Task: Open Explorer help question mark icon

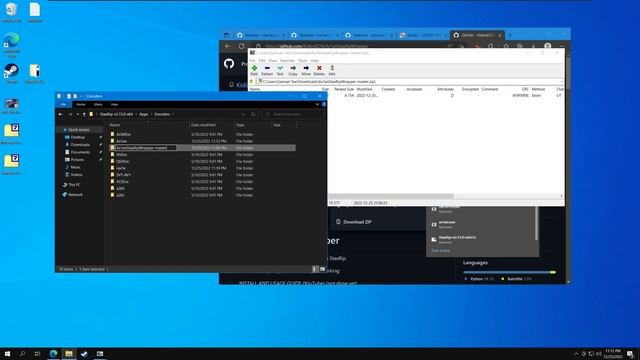Action: 324,104
